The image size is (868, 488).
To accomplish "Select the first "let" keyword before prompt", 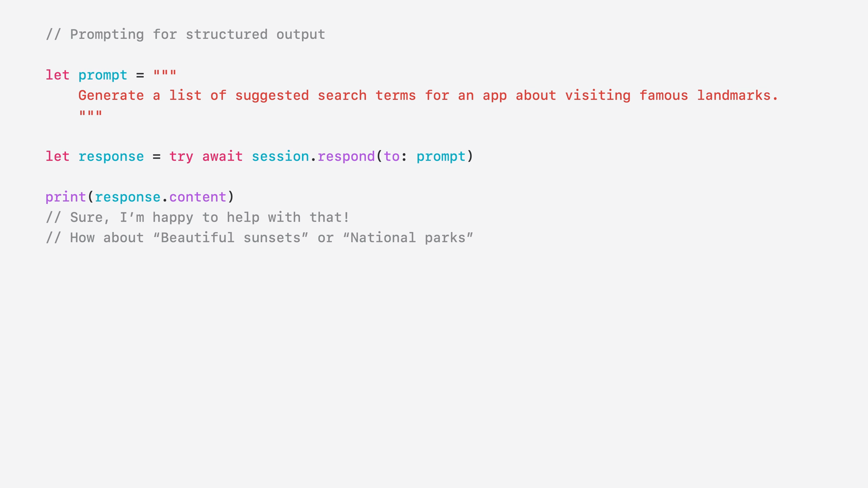I will tap(57, 75).
